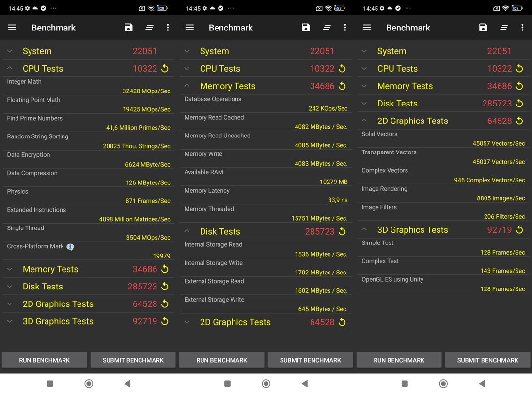Open hamburger menu in middle Benchmark screen
Viewport: 532px width, 394px height.
coord(189,28)
